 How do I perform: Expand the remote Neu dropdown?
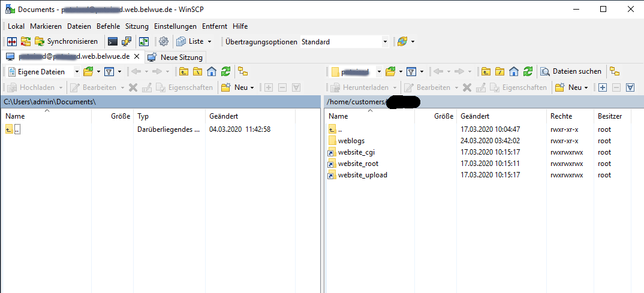click(x=586, y=87)
